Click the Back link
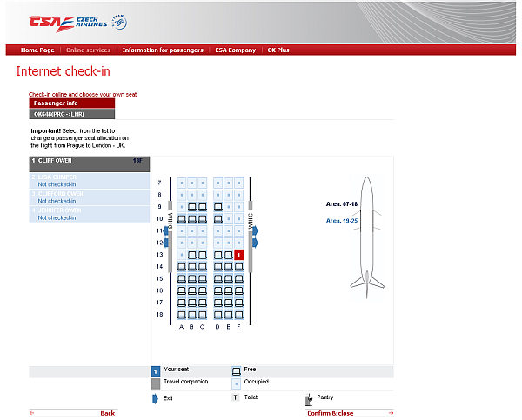The image size is (522, 420). point(107,413)
